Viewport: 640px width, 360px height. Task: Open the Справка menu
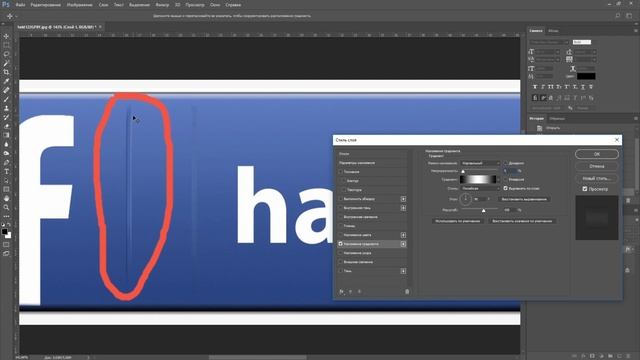[233, 5]
